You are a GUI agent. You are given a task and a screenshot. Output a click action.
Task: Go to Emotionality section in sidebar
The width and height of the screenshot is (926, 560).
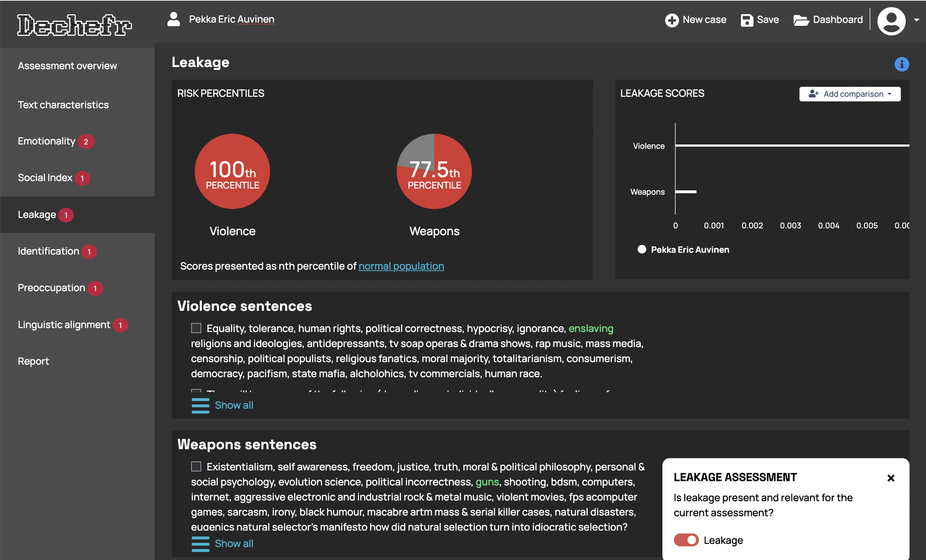[47, 141]
